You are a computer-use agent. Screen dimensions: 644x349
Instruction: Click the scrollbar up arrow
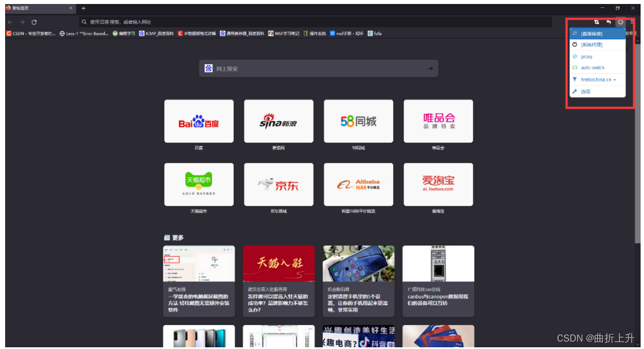click(x=637, y=41)
